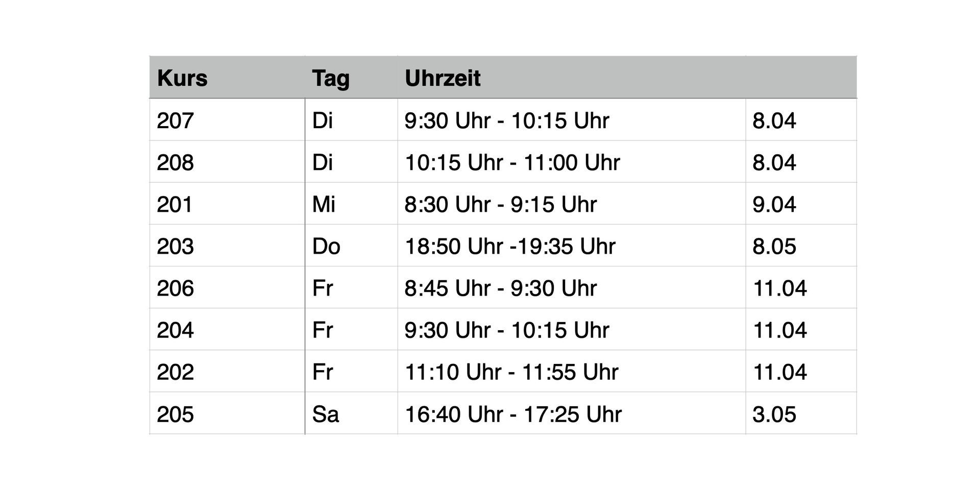Select the Tag column header
Screen dimensions: 980x490
(351, 78)
